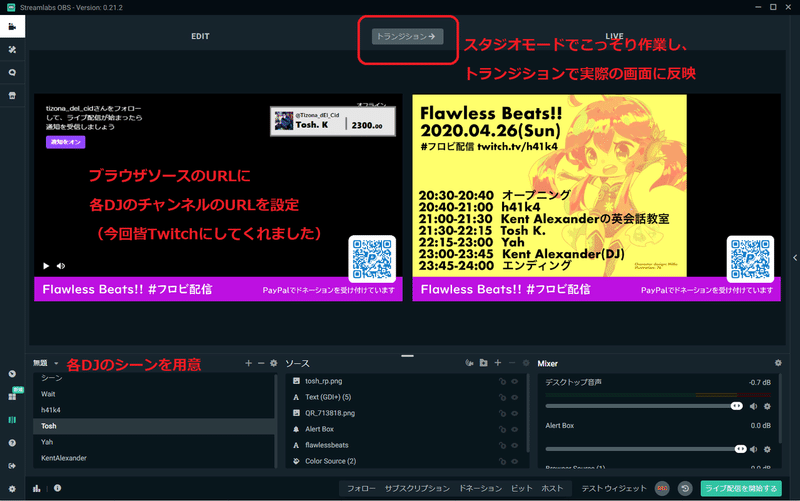
Task: Hide the flawlessbeats source
Action: tap(515, 445)
